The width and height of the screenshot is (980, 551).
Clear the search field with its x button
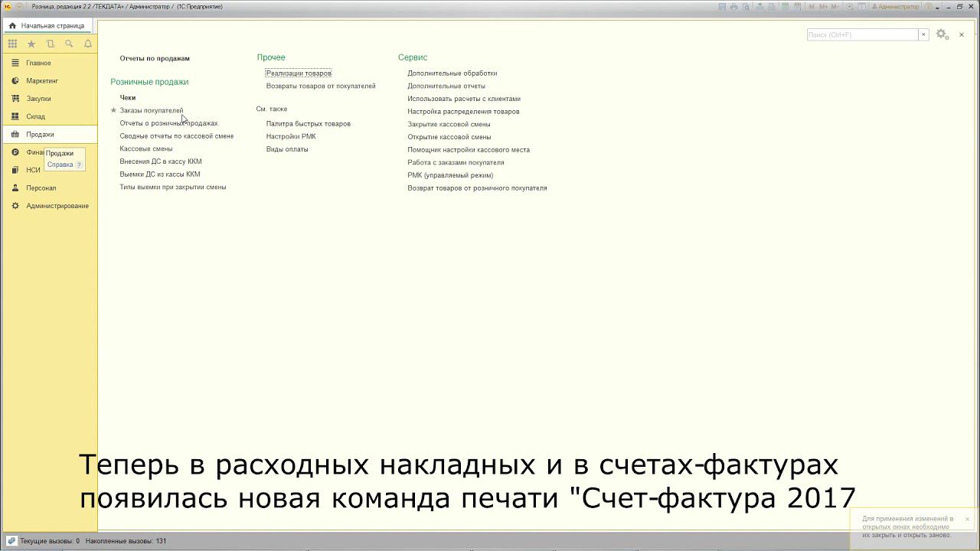[x=923, y=34]
